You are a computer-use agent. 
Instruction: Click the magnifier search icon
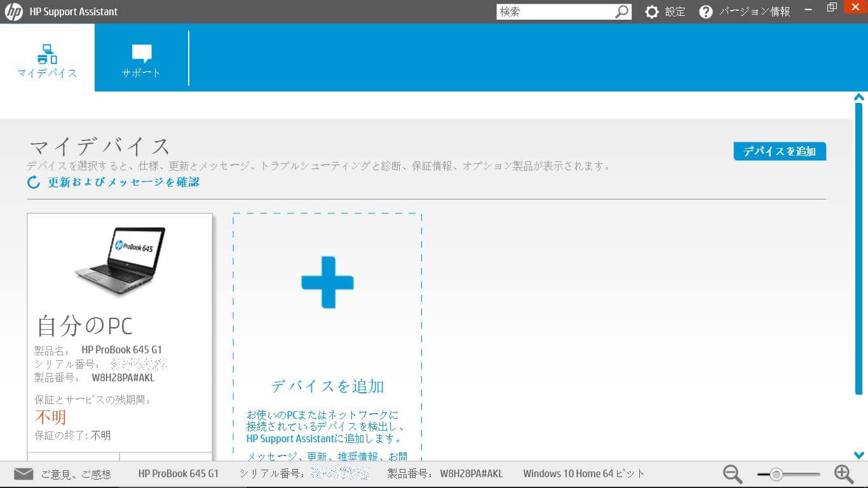[x=622, y=11]
